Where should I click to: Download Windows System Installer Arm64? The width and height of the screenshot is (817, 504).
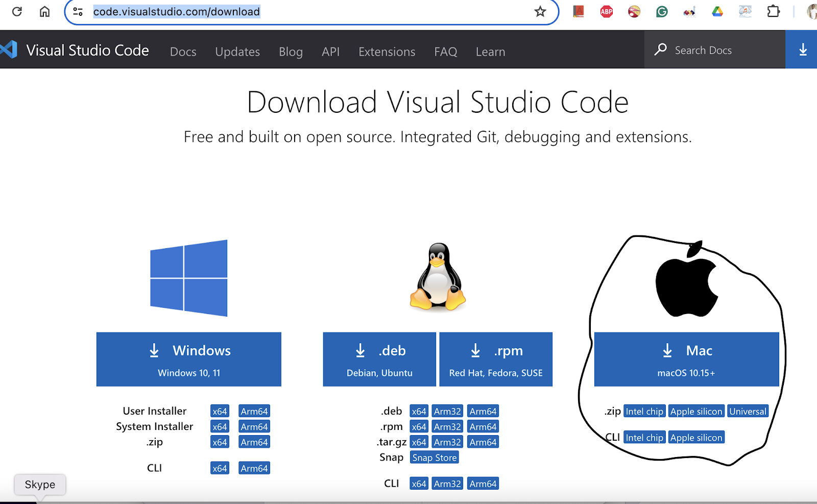(x=254, y=426)
